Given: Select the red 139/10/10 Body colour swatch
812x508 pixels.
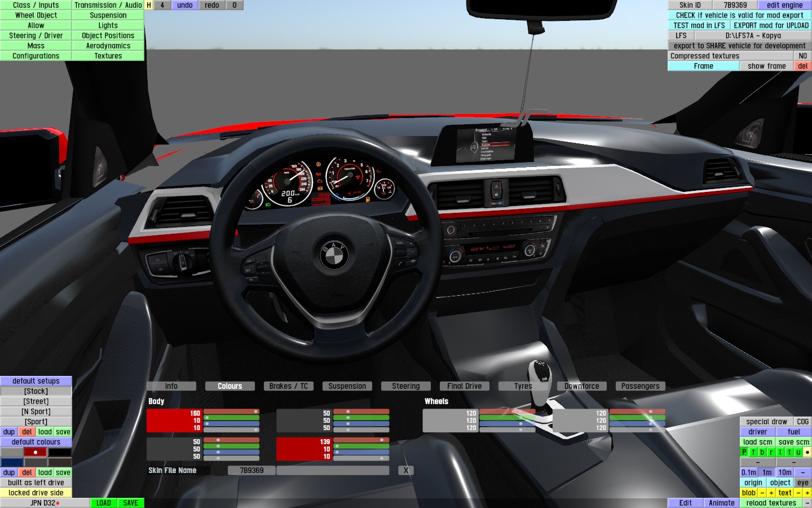Looking at the screenshot, I should coord(304,449).
